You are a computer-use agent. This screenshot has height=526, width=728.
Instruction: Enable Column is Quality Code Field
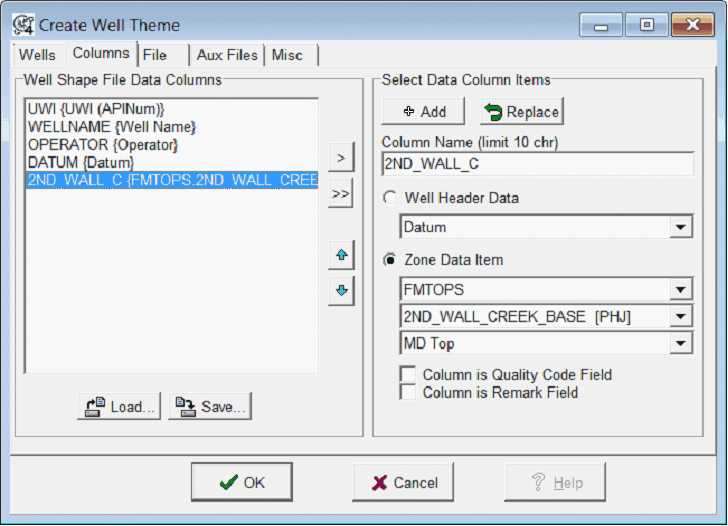(x=408, y=375)
